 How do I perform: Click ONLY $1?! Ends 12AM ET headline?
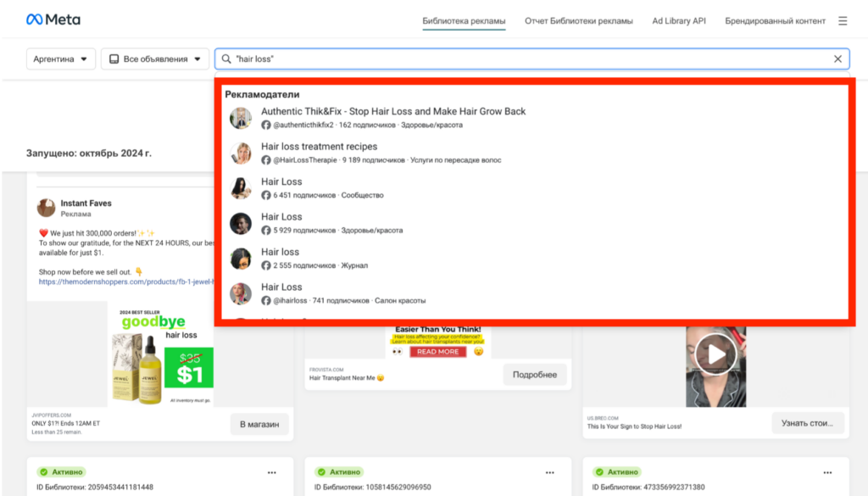click(x=66, y=423)
